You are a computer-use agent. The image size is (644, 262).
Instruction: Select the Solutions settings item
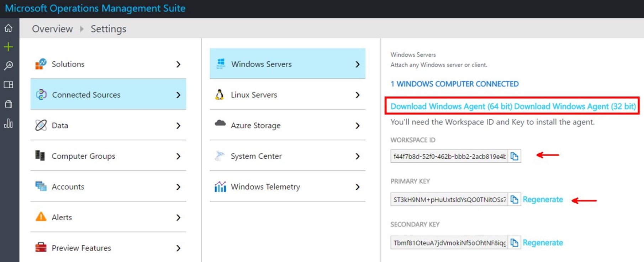(108, 64)
